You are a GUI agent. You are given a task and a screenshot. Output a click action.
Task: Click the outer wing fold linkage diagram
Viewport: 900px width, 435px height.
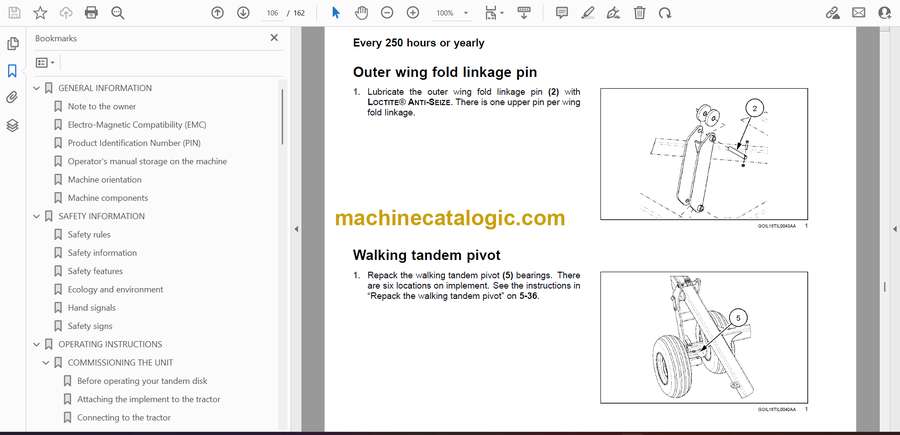[704, 154]
